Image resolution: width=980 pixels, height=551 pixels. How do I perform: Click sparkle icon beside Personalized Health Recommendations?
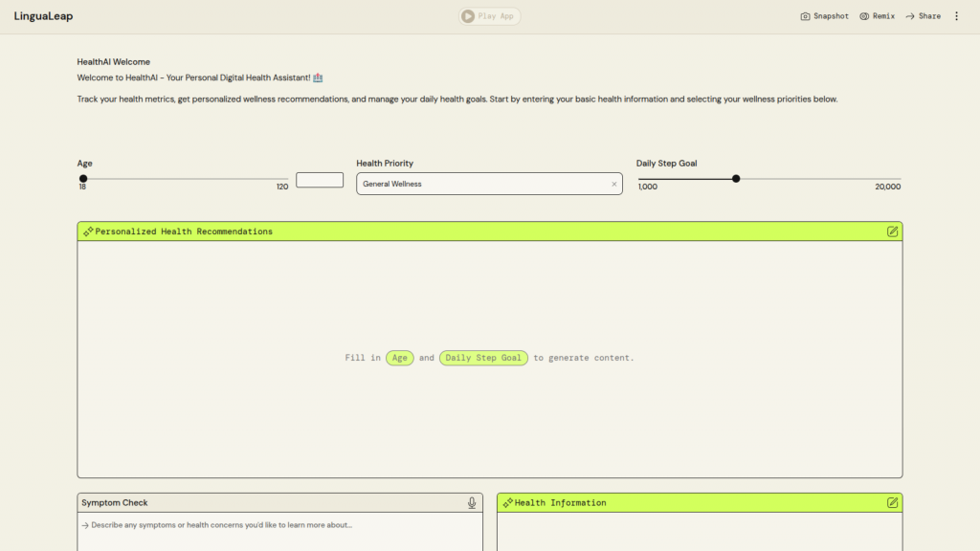pyautogui.click(x=88, y=231)
